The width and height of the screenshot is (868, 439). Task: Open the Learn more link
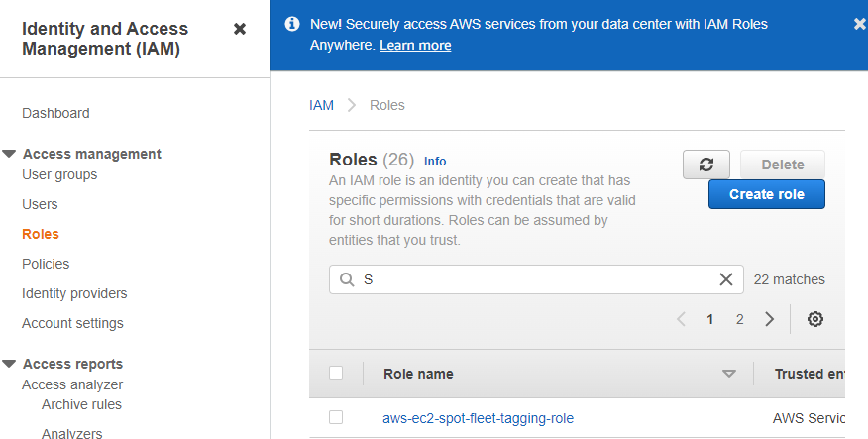(415, 46)
